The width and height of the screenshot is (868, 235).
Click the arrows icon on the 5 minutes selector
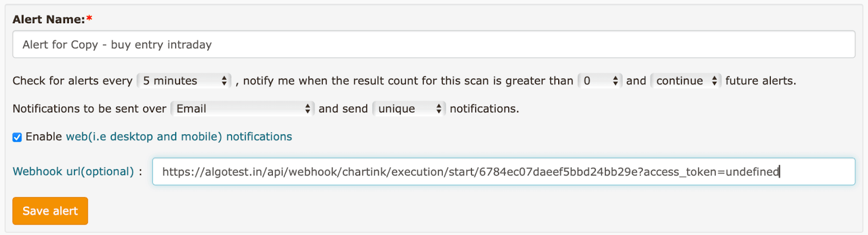tap(224, 81)
